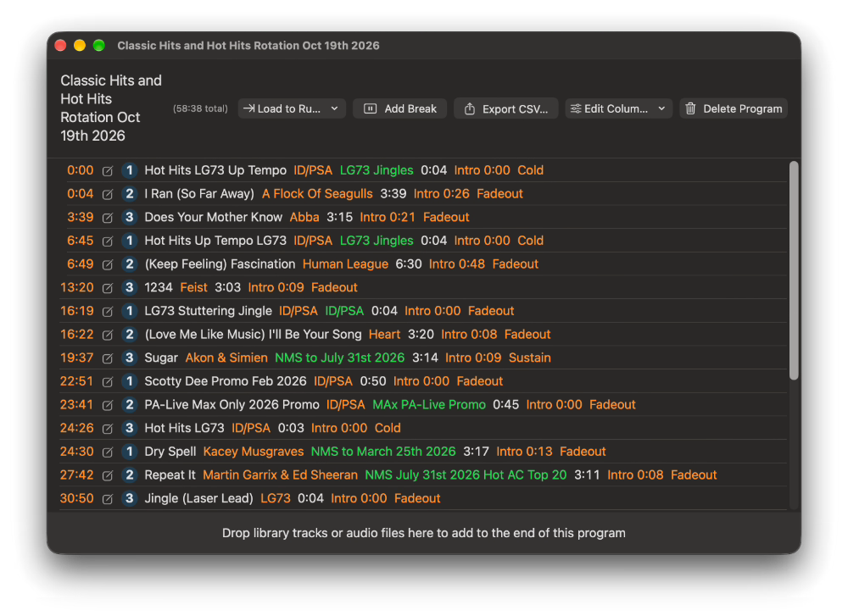
Task: Select NMS July 31st 2026 Hot AC Top 20
Action: tap(466, 475)
